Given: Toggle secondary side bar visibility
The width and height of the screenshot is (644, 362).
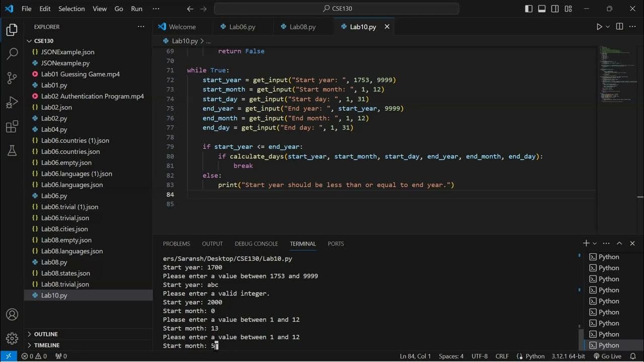Looking at the screenshot, I should coord(555,9).
